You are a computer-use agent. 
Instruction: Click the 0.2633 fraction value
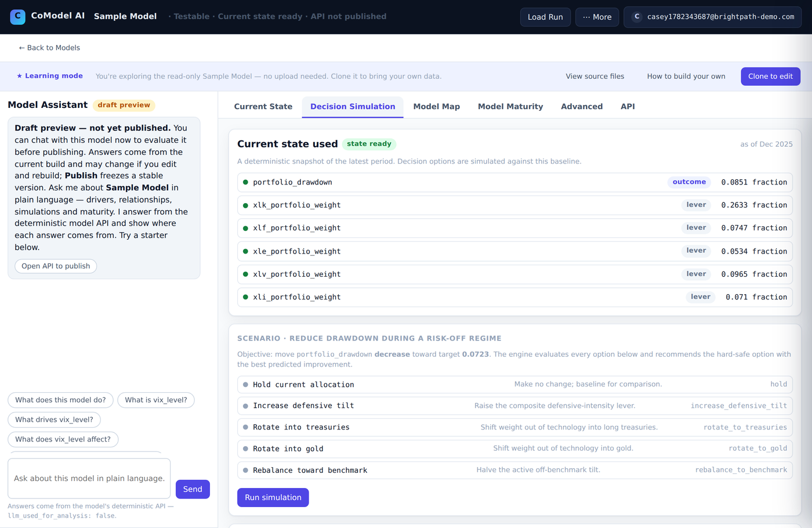(x=754, y=205)
